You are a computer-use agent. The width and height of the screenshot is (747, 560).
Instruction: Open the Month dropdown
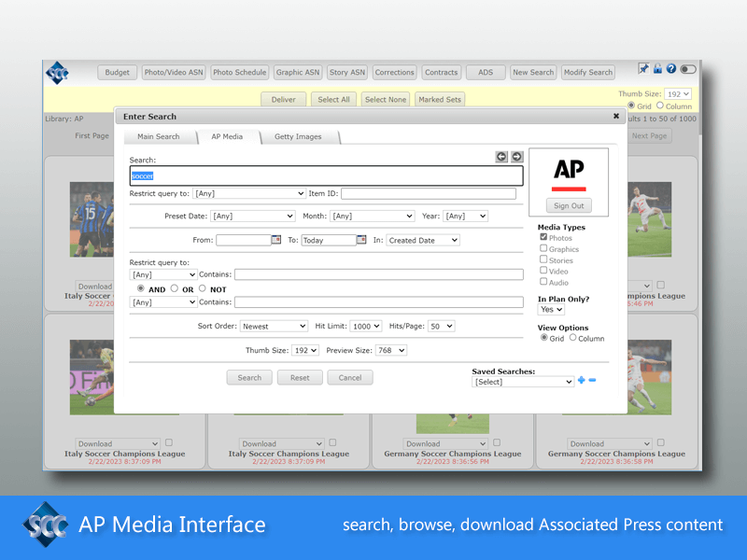pos(372,217)
